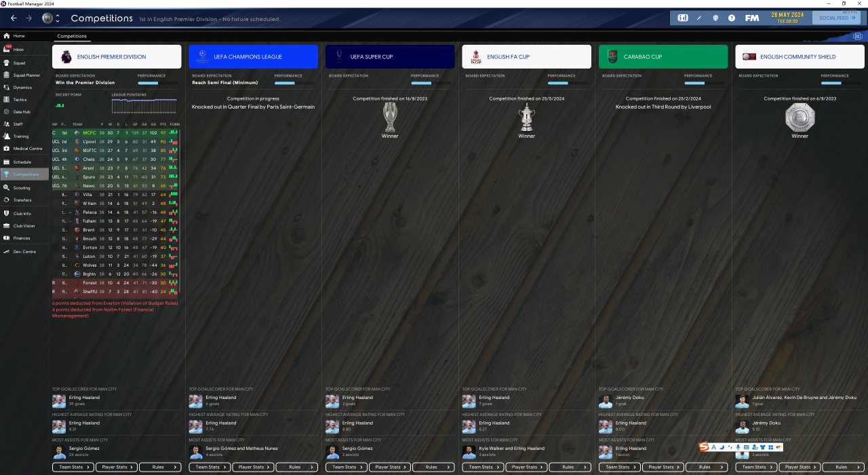This screenshot has height=475, width=868.
Task: Open the globe world icon in top bar
Action: coord(715,18)
